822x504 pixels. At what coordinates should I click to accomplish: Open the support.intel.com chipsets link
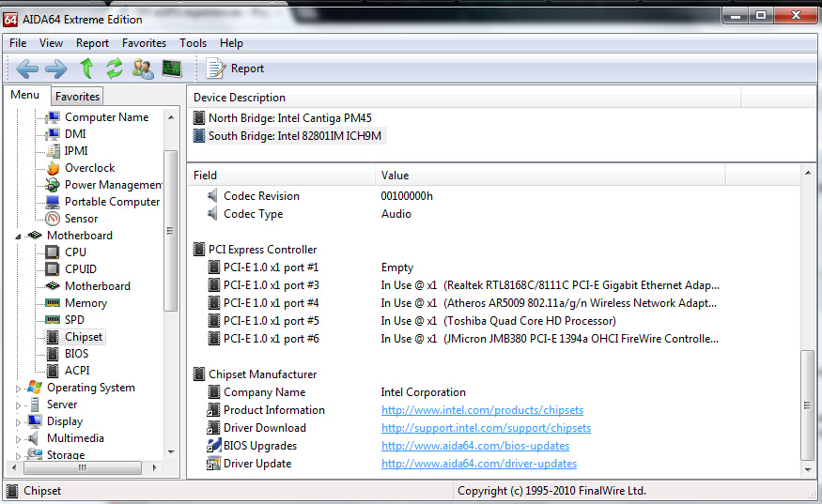coord(486,428)
